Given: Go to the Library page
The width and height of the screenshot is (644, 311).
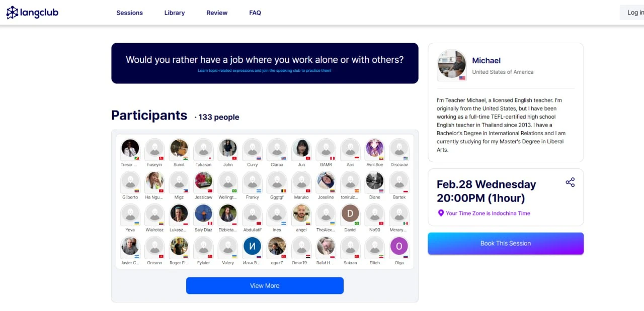Looking at the screenshot, I should [x=174, y=13].
